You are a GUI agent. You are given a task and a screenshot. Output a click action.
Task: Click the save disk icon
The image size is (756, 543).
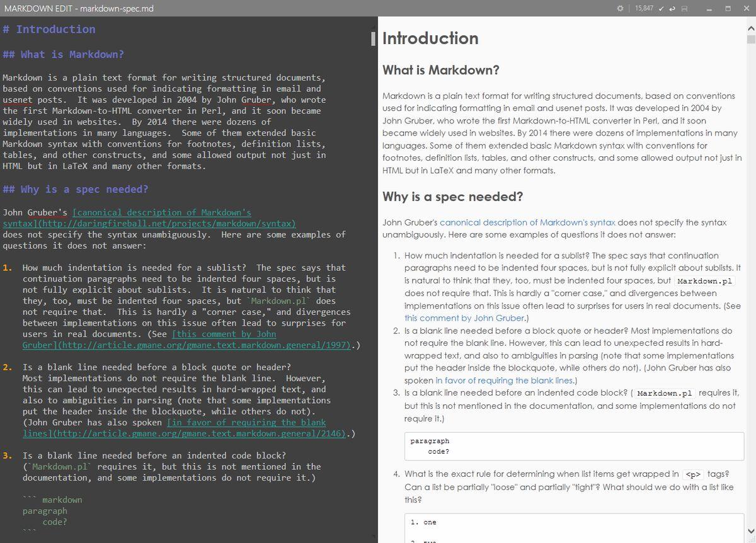684,8
